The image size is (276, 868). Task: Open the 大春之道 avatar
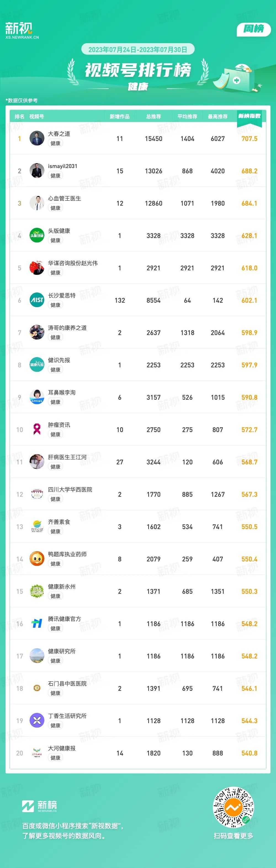coord(37,138)
